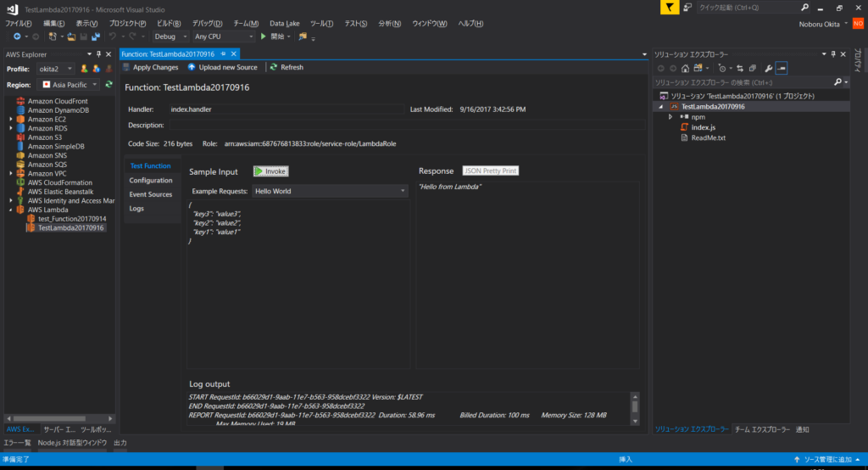Image resolution: width=868 pixels, height=470 pixels.
Task: Switch to the チーム エクスプローラー tab
Action: tap(762, 429)
